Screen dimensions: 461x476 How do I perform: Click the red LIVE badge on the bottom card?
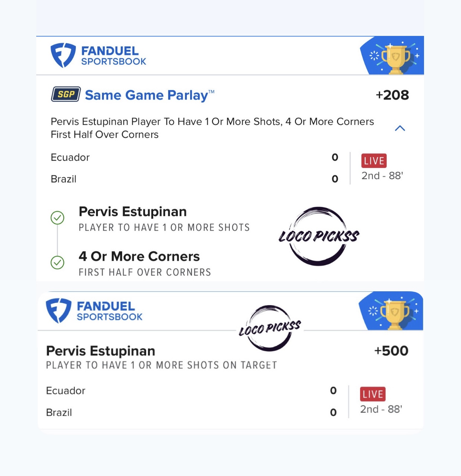(x=372, y=394)
